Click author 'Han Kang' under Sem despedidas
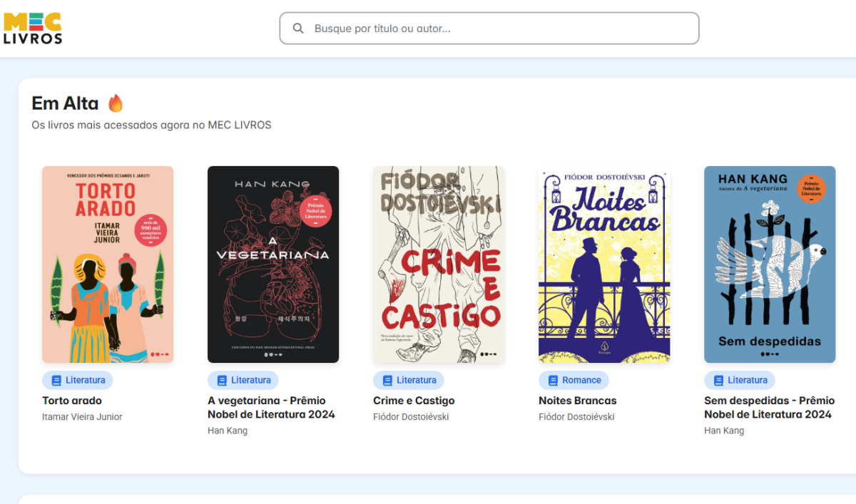The image size is (856, 504). click(724, 431)
